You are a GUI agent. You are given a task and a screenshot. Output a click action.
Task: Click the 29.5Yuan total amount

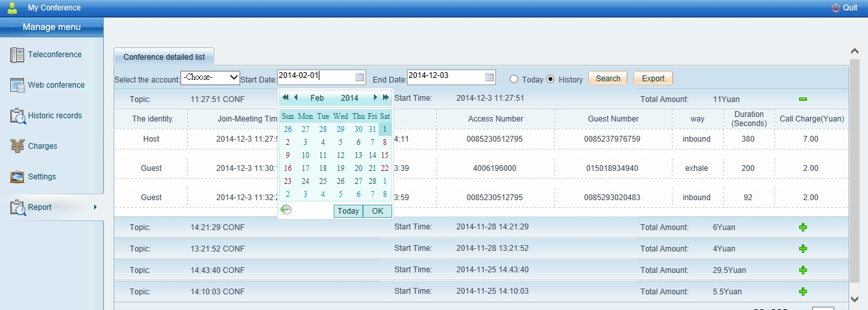(729, 270)
